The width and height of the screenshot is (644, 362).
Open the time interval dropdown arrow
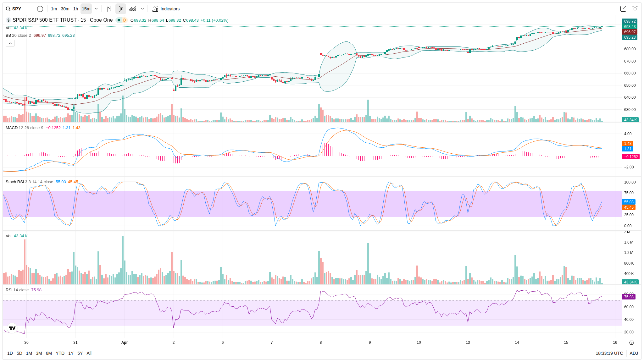tap(96, 9)
